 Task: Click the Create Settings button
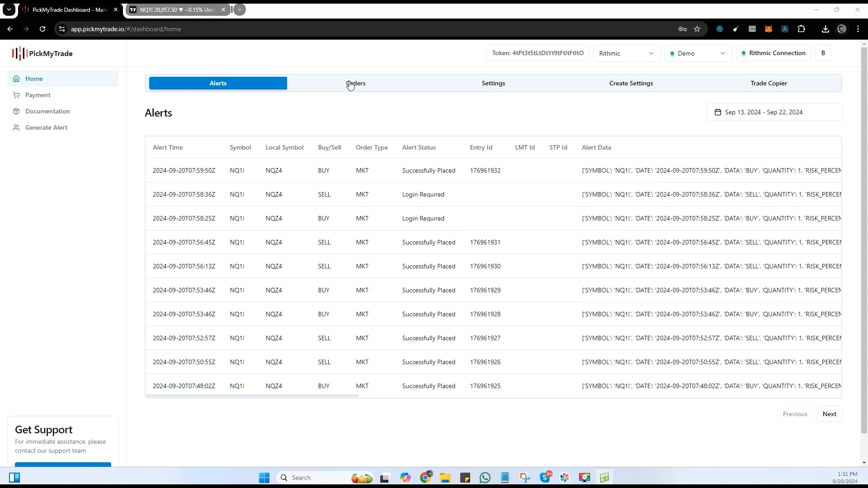631,83
